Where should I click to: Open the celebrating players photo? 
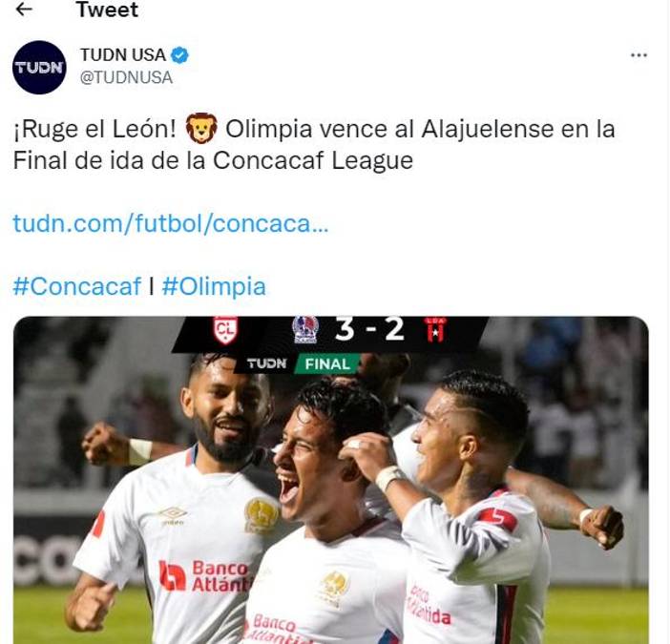(331, 480)
